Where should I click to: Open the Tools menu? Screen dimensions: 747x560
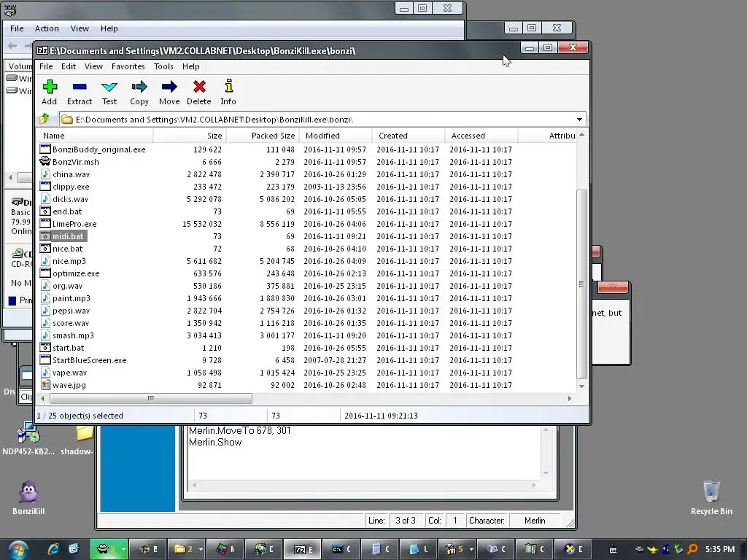163,66
